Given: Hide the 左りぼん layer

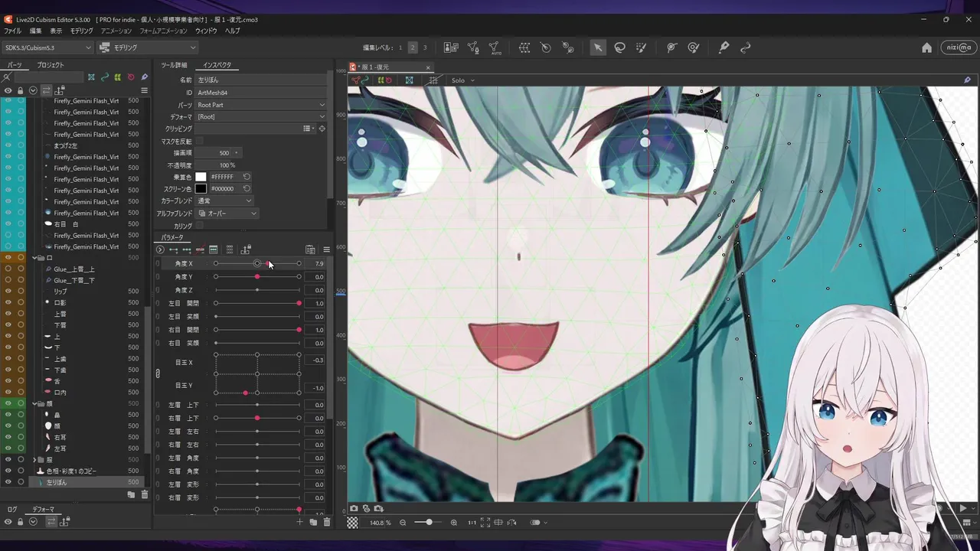Looking at the screenshot, I should (x=8, y=482).
